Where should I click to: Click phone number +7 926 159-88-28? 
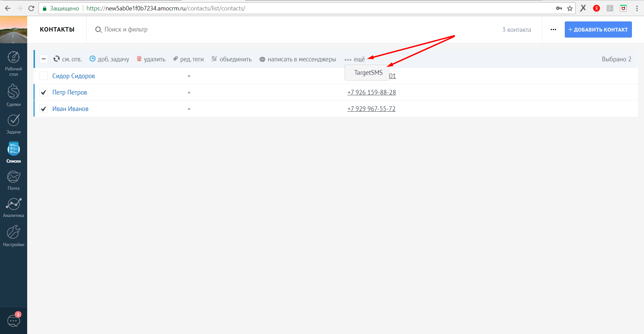(x=371, y=92)
